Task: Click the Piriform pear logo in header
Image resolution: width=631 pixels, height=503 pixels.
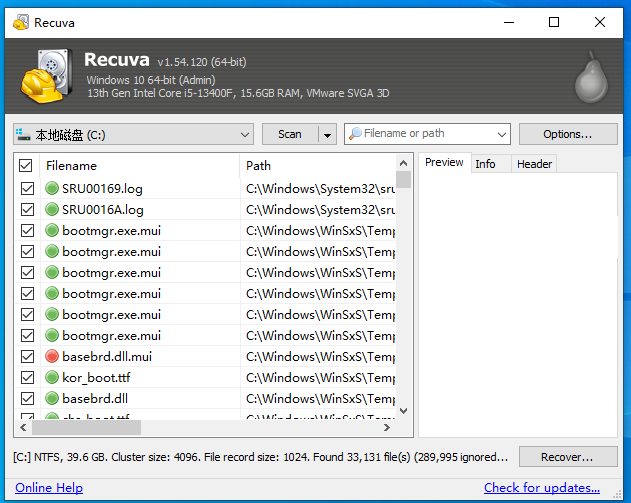Action: tap(591, 77)
